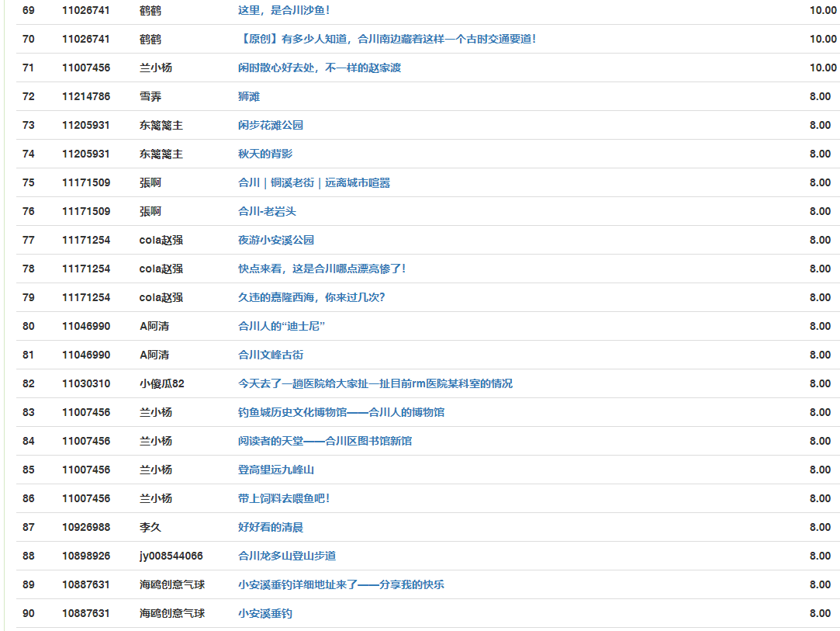Click the link "闲时散心好去处，不一样的赵家渡"
Viewport: 840px width, 631px height.
[x=319, y=68]
